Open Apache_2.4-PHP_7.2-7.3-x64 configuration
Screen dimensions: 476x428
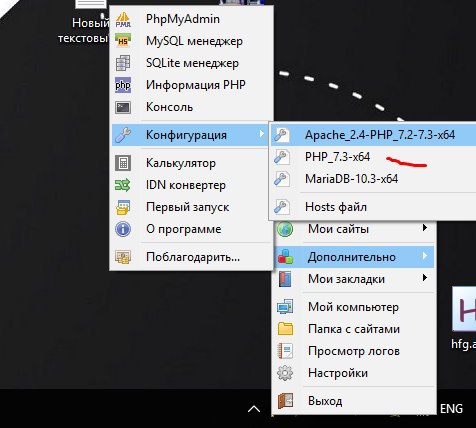[373, 135]
